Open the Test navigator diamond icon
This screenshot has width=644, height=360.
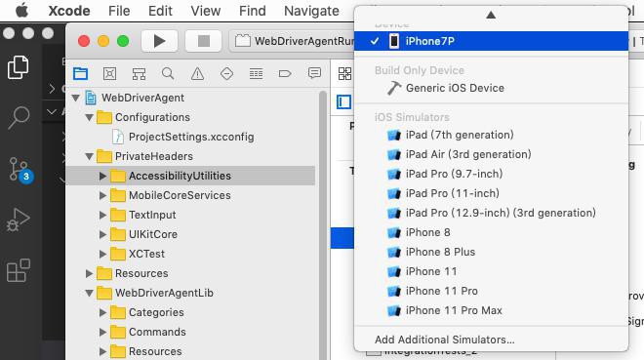tap(226, 74)
